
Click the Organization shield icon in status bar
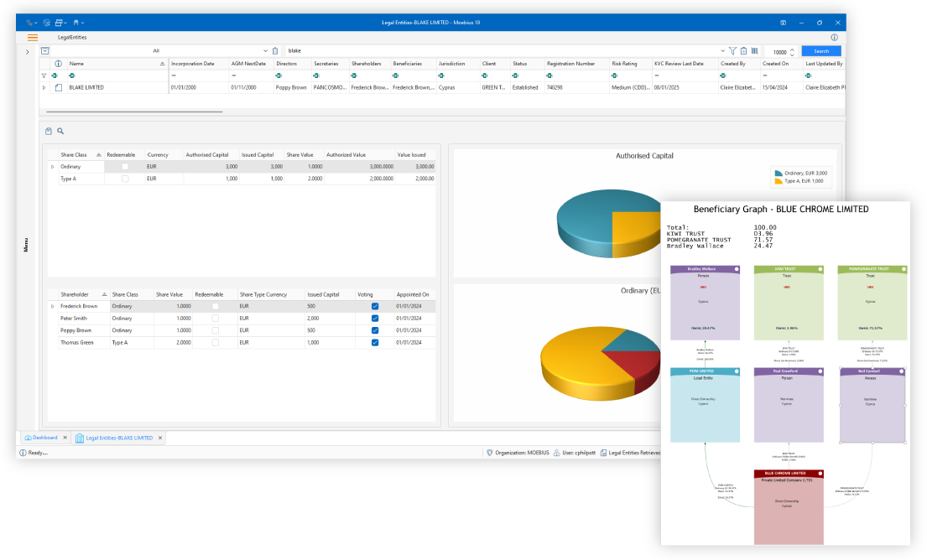(x=490, y=453)
